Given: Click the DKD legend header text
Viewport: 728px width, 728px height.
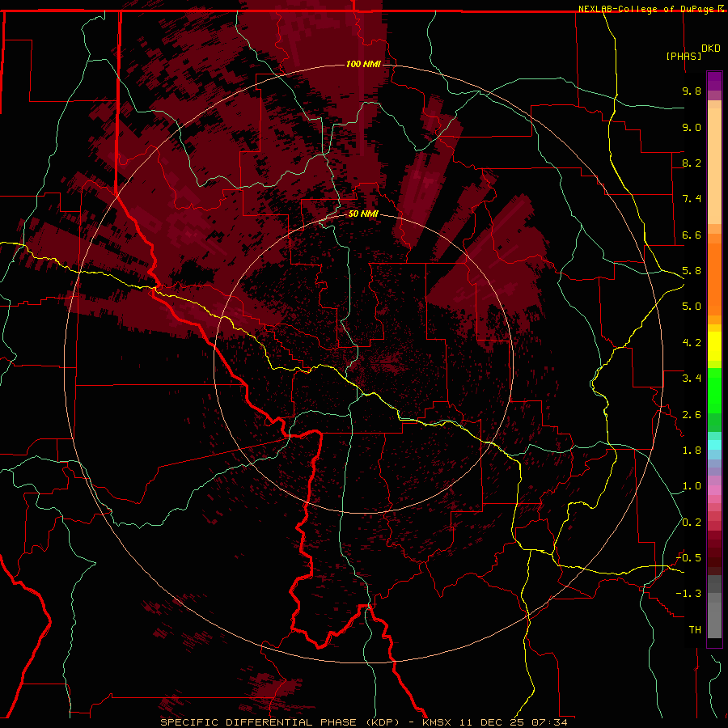Looking at the screenshot, I should (x=711, y=49).
